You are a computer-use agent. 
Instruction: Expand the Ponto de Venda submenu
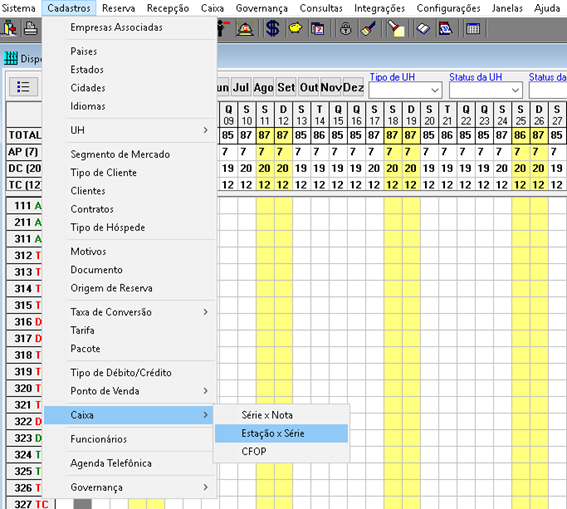click(x=129, y=391)
